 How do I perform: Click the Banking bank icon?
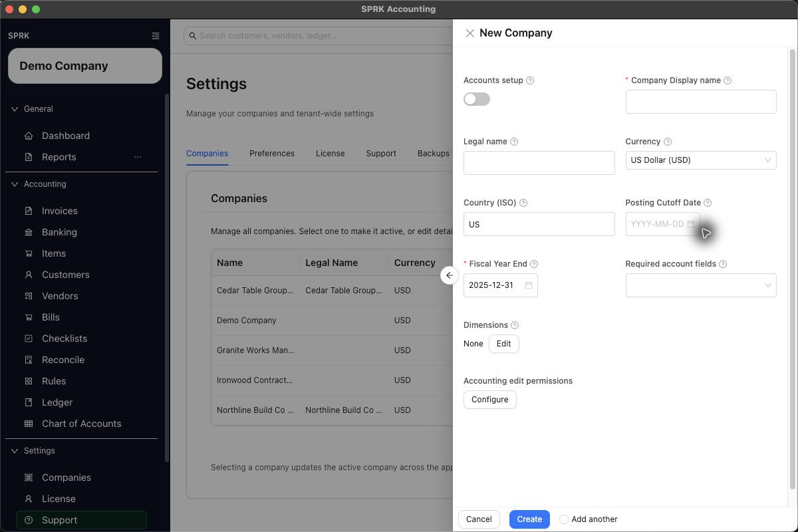pyautogui.click(x=29, y=232)
